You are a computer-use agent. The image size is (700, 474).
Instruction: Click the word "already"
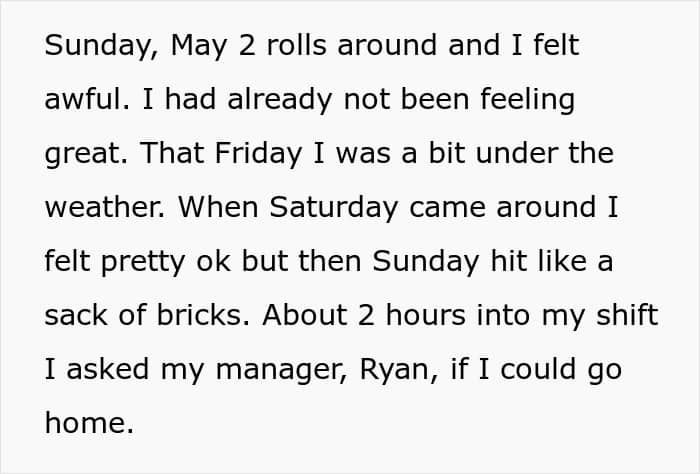279,101
